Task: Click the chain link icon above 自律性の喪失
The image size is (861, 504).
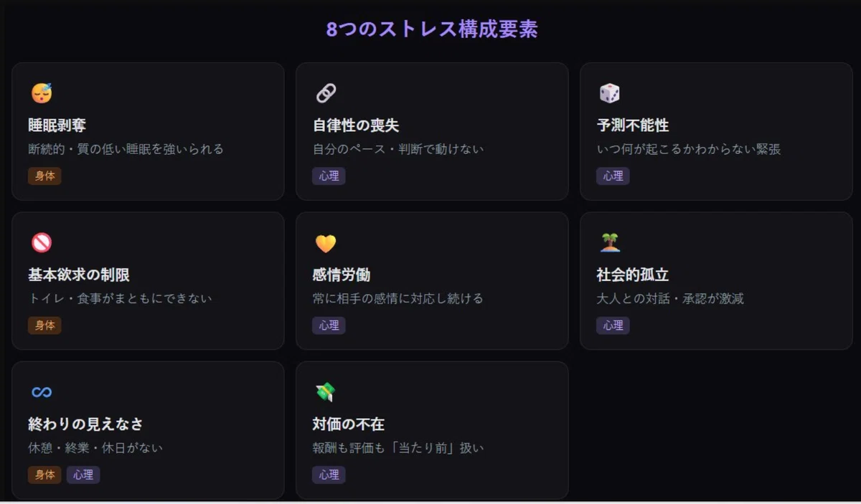Action: coord(326,93)
